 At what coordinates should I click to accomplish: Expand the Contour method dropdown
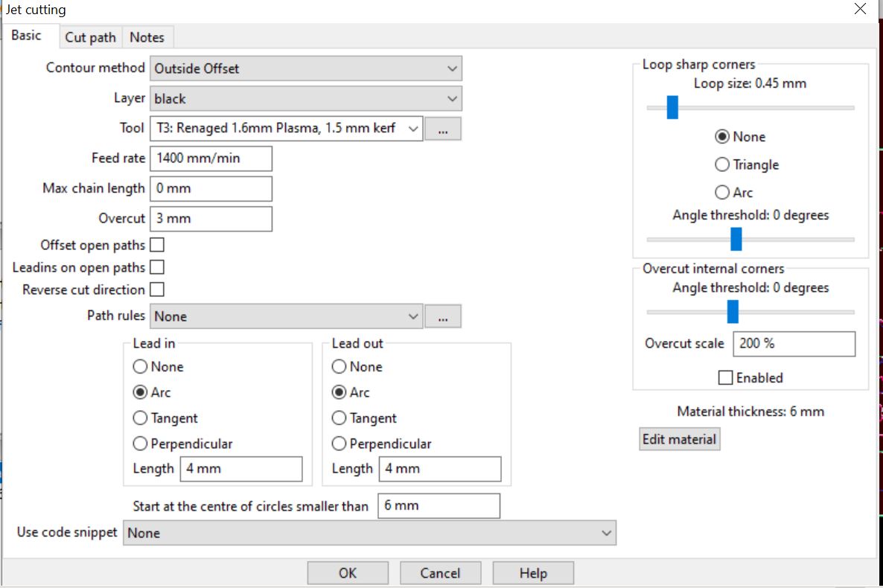point(306,68)
